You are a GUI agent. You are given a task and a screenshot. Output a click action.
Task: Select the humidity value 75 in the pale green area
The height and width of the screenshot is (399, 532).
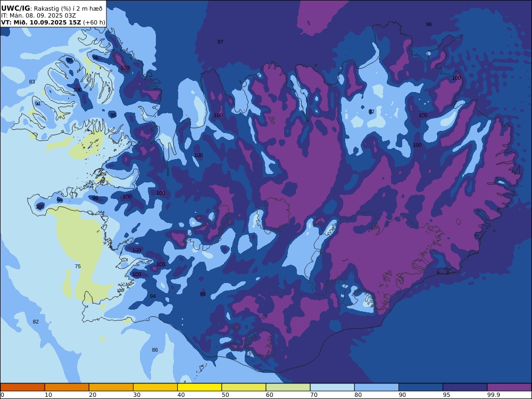(x=78, y=267)
